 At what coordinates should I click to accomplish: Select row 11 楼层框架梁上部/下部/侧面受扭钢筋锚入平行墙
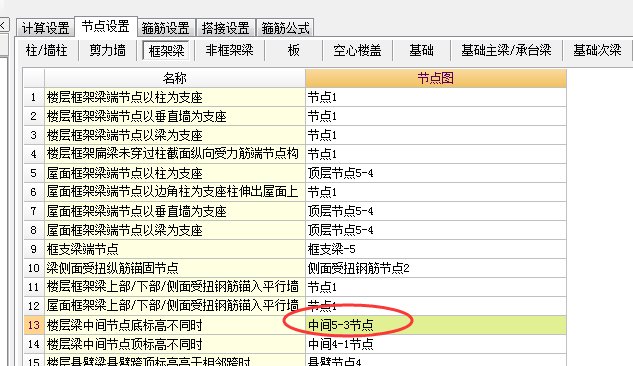pos(175,287)
